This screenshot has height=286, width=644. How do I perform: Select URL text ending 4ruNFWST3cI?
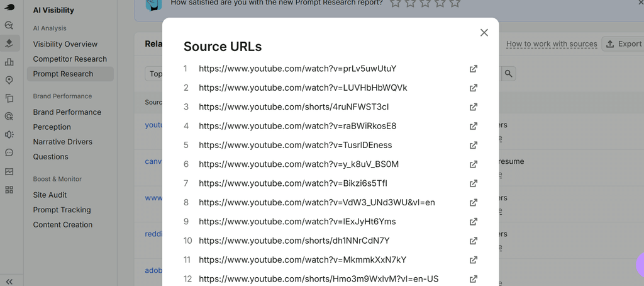[294, 107]
